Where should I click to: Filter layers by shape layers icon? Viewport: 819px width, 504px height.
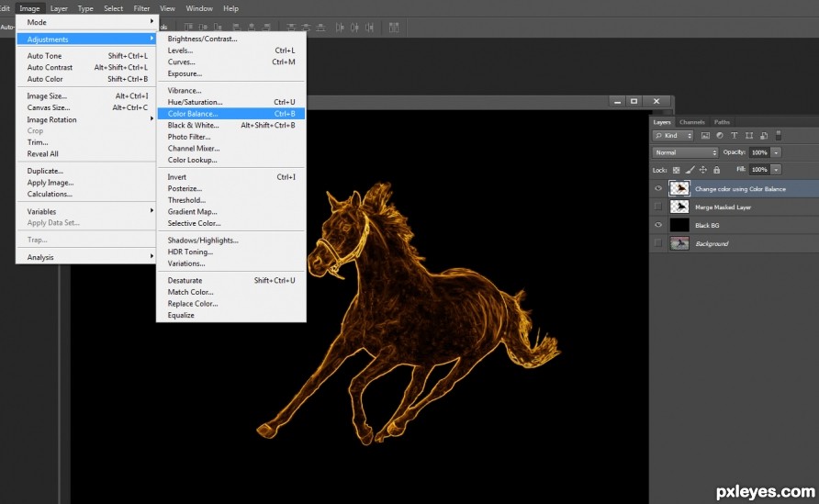[x=749, y=135]
